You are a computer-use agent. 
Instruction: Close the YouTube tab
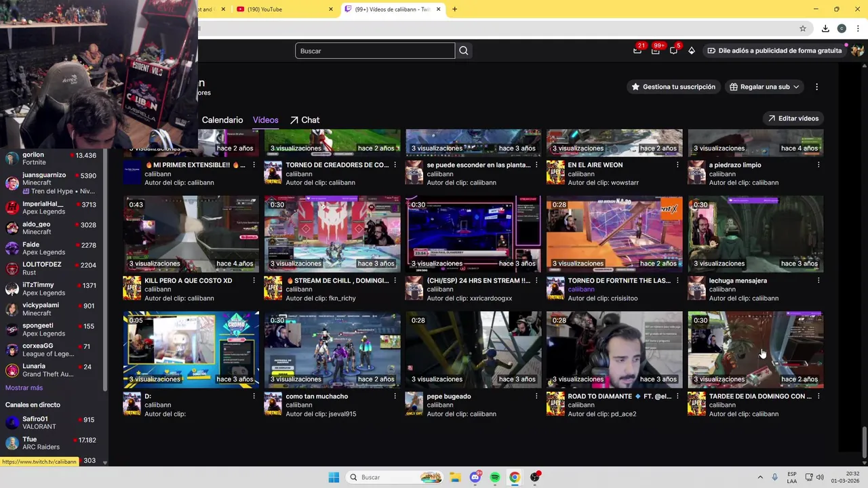331,9
